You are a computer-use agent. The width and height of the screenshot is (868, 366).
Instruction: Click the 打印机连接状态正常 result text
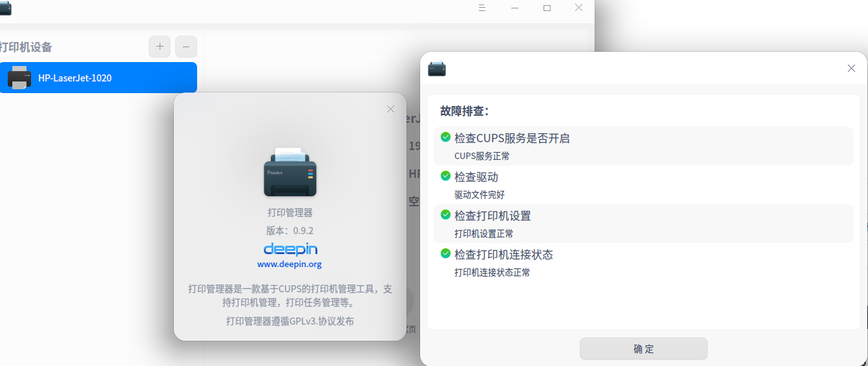click(x=492, y=272)
